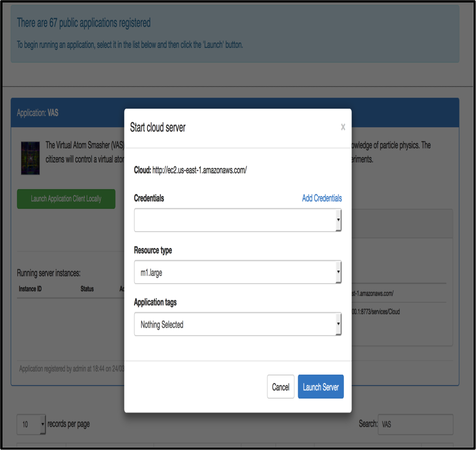Close the Start cloud server dialog
Screen dimensions: 476x450
click(x=343, y=127)
